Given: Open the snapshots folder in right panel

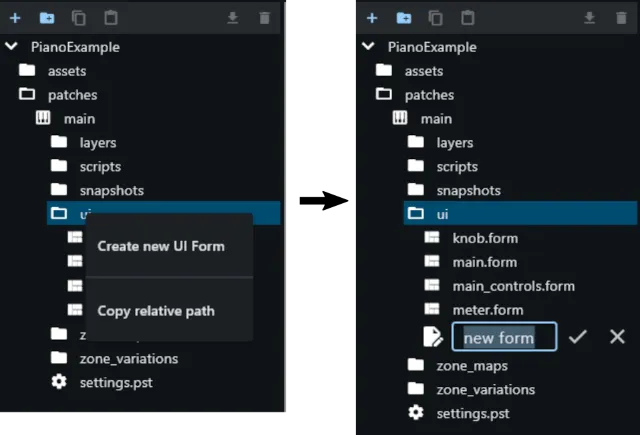Looking at the screenshot, I should pyautogui.click(x=454, y=190).
